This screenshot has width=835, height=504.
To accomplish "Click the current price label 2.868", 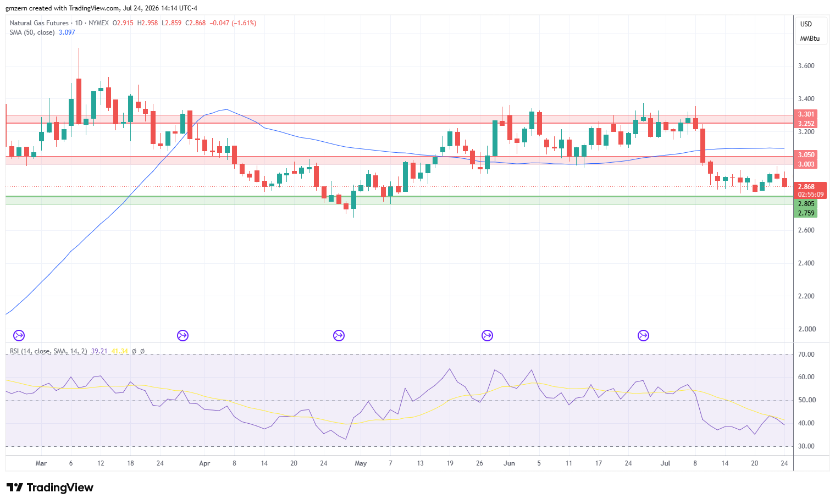I will 806,187.
